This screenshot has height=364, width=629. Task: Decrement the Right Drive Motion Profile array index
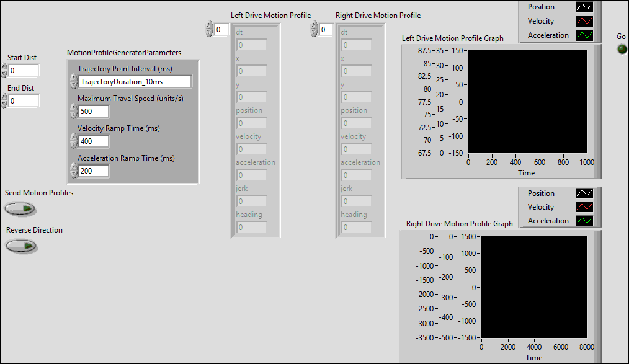coord(314,32)
